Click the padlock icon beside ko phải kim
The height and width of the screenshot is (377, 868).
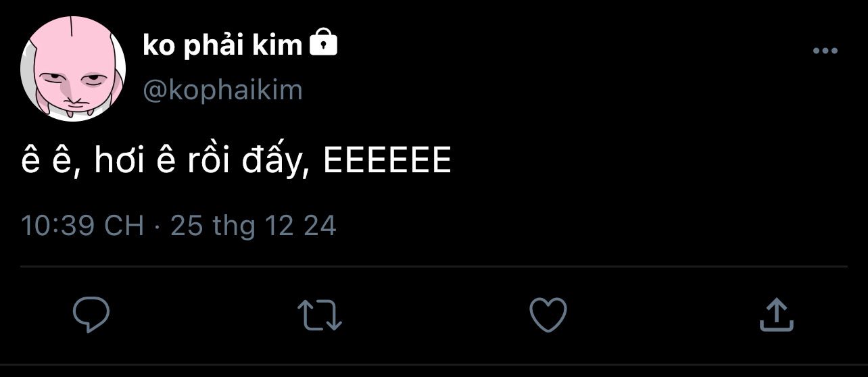[x=323, y=43]
